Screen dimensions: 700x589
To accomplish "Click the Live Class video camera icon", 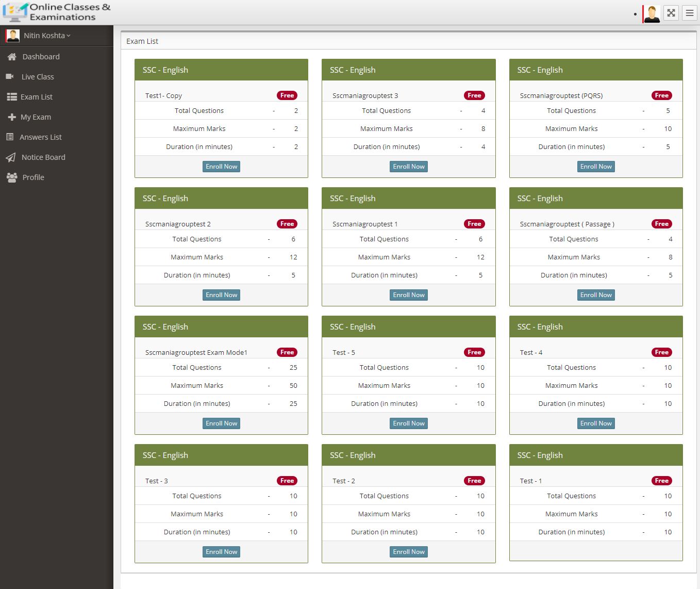I will click(x=10, y=77).
